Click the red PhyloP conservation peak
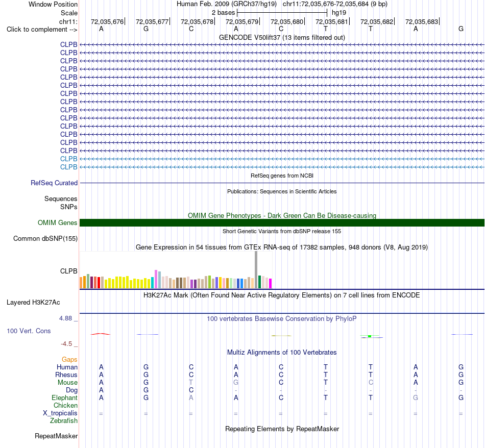Screen dimensions: 485x448 100,334
